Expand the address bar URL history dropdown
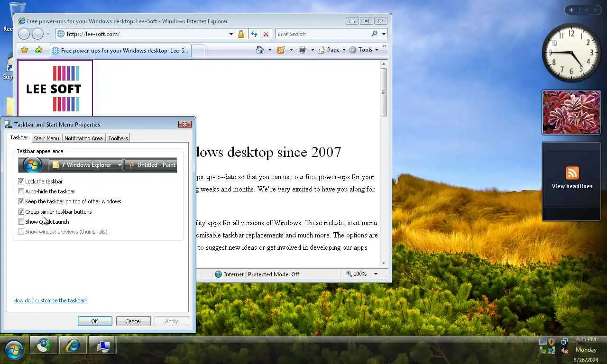Image resolution: width=607 pixels, height=364 pixels. [x=231, y=34]
